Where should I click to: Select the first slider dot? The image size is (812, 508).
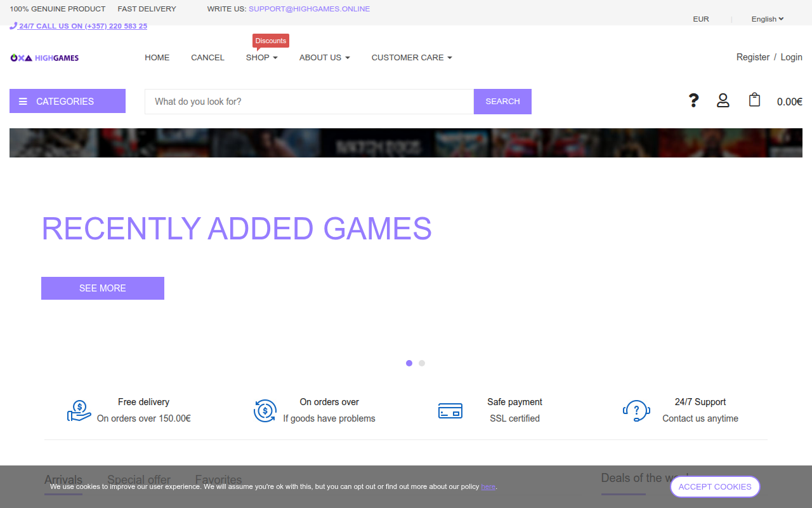409,363
